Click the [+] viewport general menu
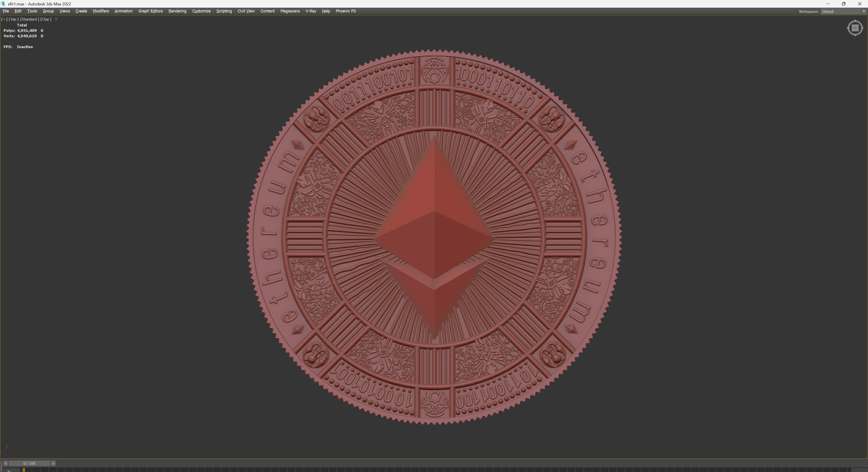Screen dimensions: 868x472 click(x=4, y=19)
